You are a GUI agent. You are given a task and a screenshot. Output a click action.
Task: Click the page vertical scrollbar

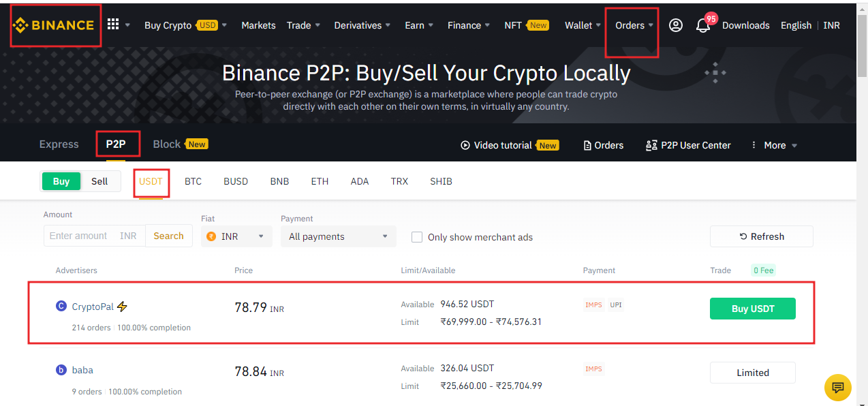pyautogui.click(x=862, y=204)
